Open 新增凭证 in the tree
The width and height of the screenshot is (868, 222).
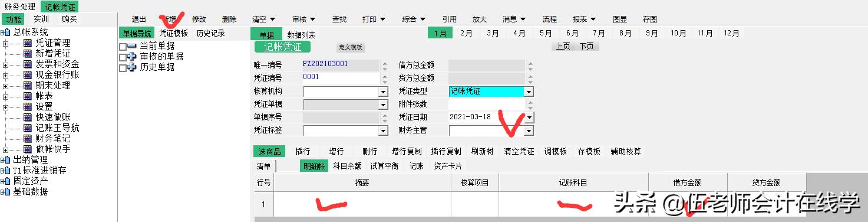pyautogui.click(x=53, y=54)
